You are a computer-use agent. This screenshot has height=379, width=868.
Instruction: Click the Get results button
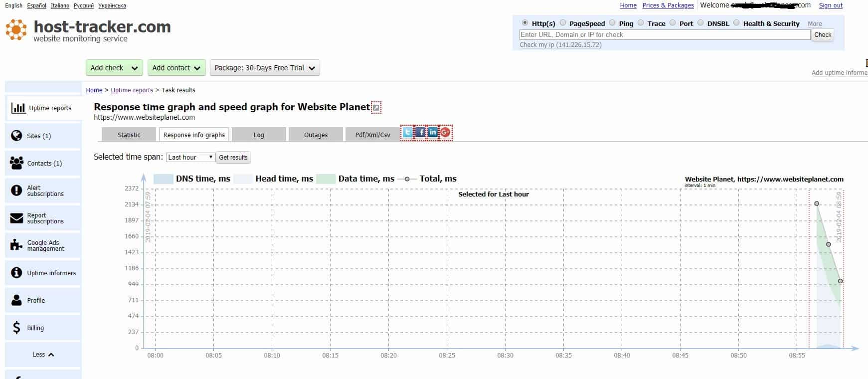click(x=233, y=157)
